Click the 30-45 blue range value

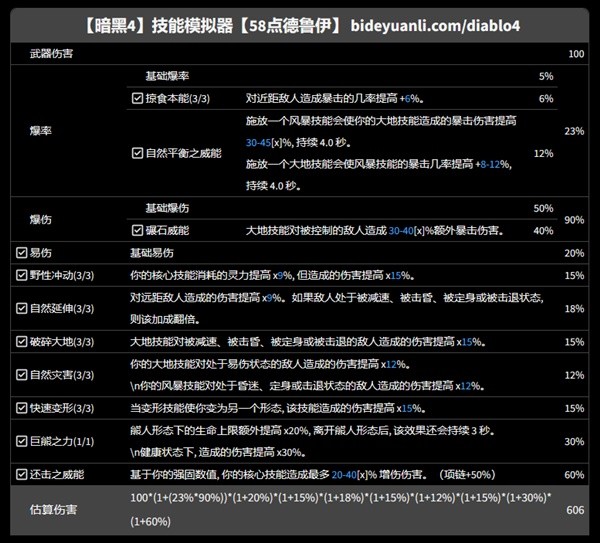click(x=258, y=143)
